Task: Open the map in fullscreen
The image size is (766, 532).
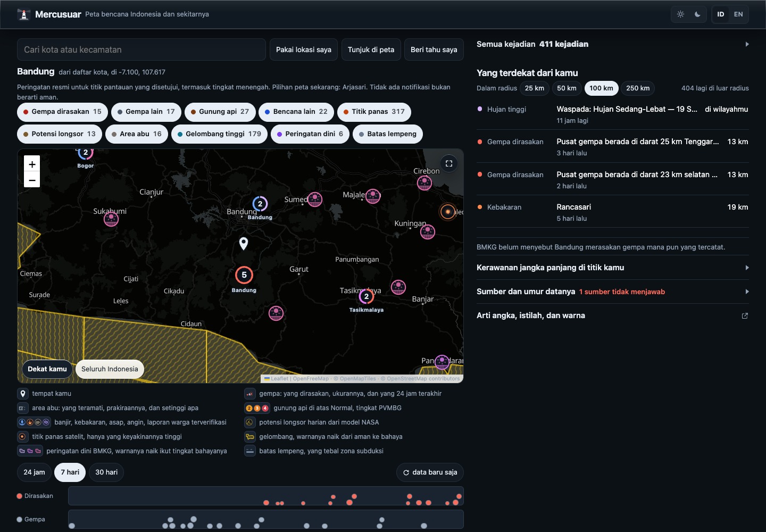Action: coord(448,163)
